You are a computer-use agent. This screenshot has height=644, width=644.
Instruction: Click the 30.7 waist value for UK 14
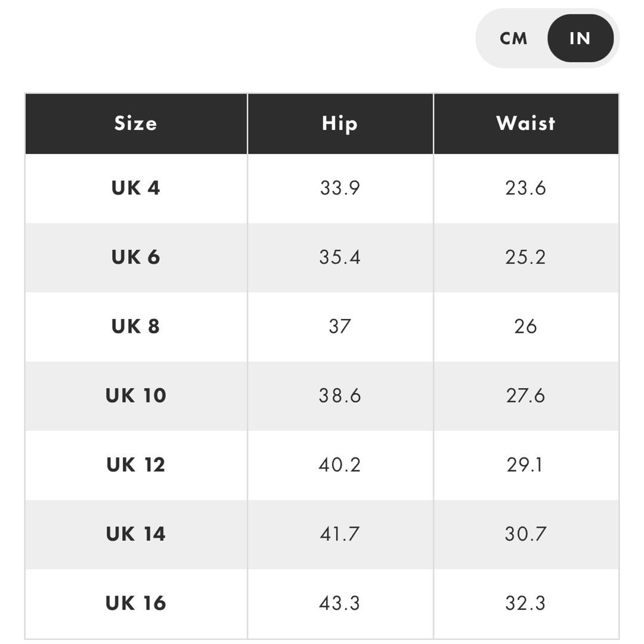click(x=525, y=534)
